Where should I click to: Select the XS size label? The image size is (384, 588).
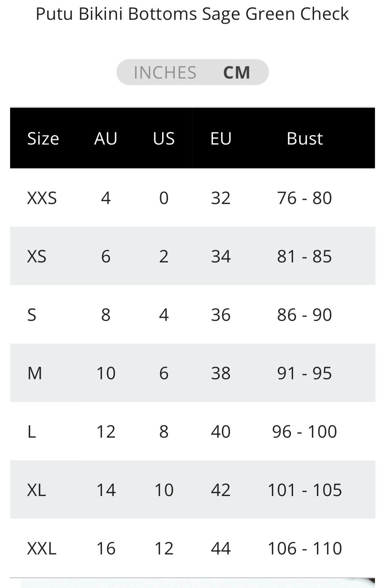pos(37,256)
